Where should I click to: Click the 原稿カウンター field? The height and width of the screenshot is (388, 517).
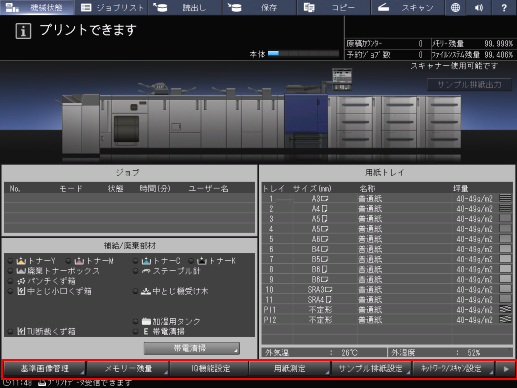[x=388, y=44]
